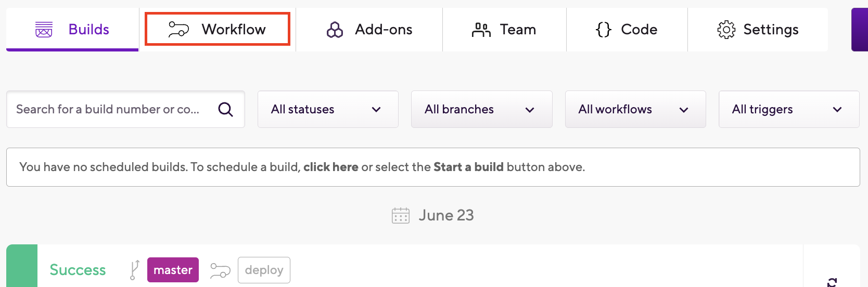Focus the build number search field

coord(125,109)
